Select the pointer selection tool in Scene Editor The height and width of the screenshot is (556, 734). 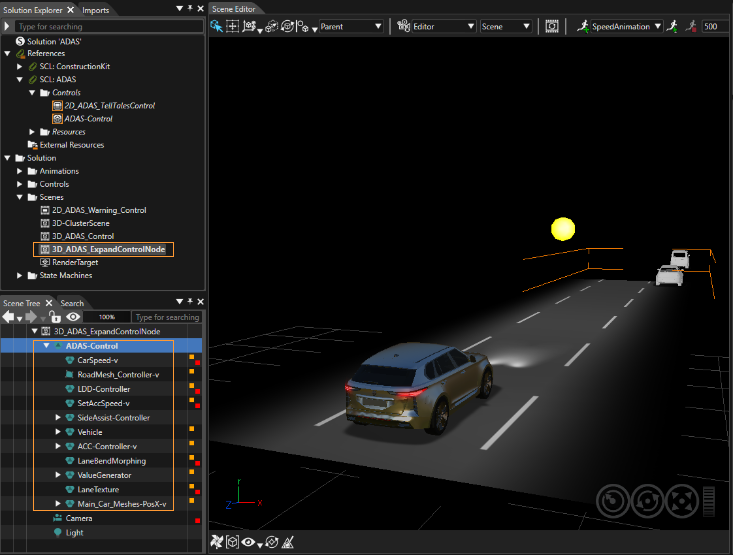[x=216, y=26]
